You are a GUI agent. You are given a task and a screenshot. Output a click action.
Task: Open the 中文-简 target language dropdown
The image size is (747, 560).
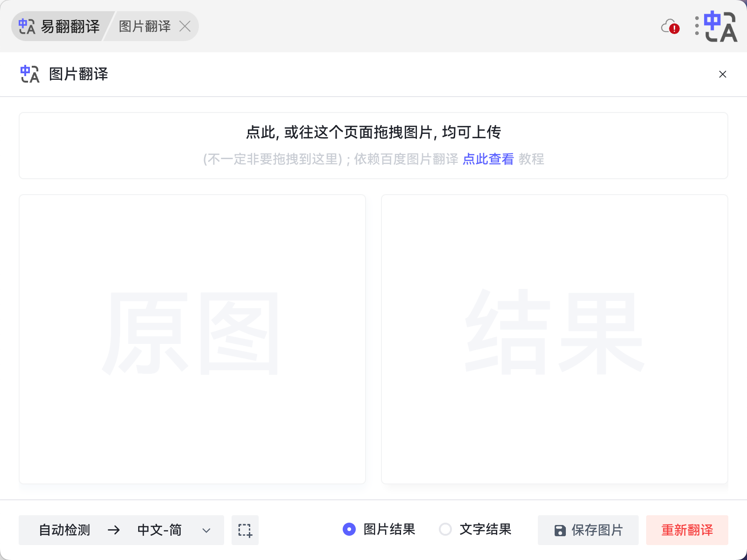(x=159, y=530)
